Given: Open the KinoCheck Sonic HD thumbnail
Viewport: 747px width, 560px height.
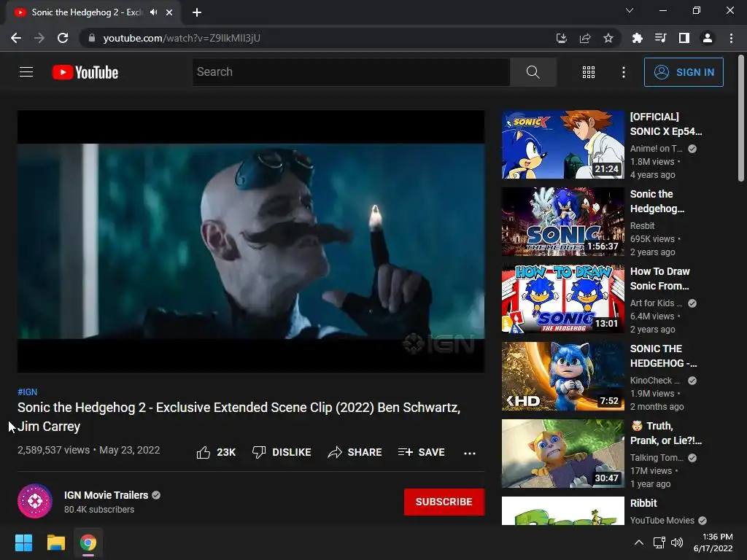Looking at the screenshot, I should pyautogui.click(x=563, y=376).
